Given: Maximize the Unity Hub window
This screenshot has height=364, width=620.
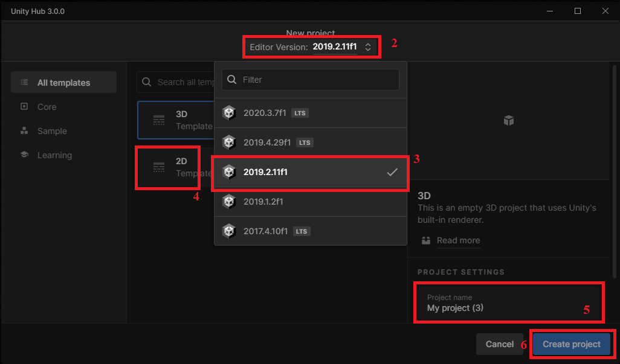Looking at the screenshot, I should [577, 11].
